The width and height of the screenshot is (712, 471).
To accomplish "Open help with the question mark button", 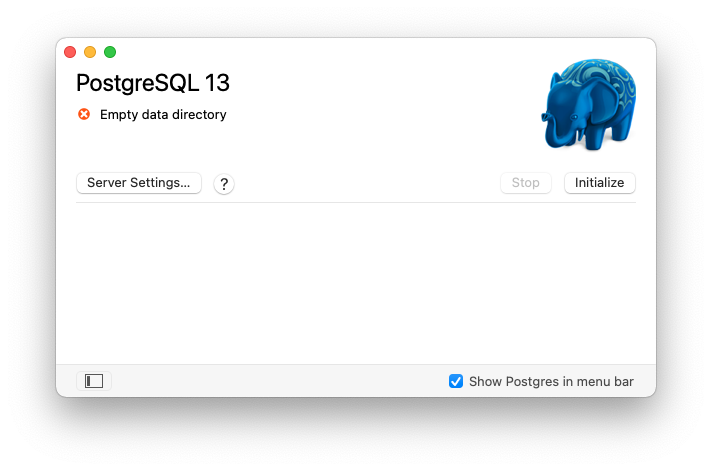I will (x=224, y=184).
